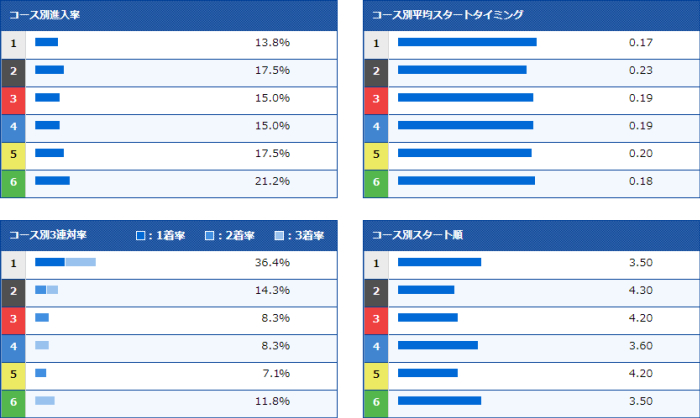Select red course 3 badge in コース別進入率

(13, 98)
